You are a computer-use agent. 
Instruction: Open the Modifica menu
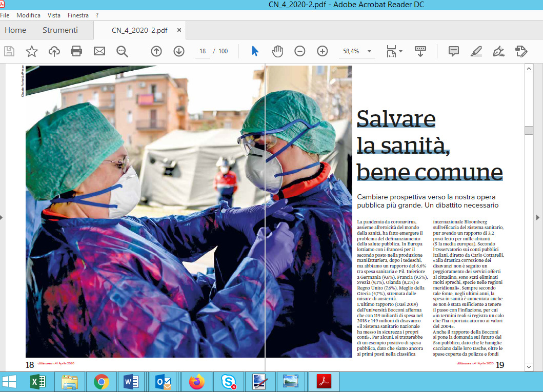click(x=28, y=15)
